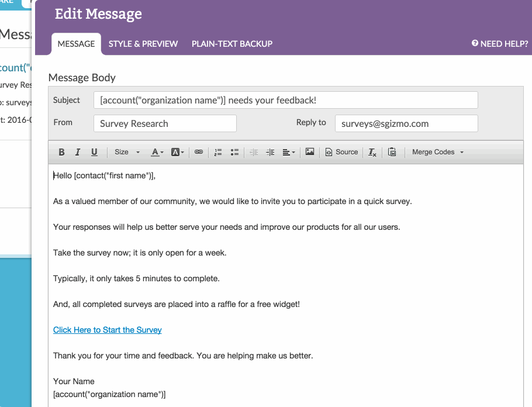Click the 'Thank you for your time' sentence

(x=183, y=356)
